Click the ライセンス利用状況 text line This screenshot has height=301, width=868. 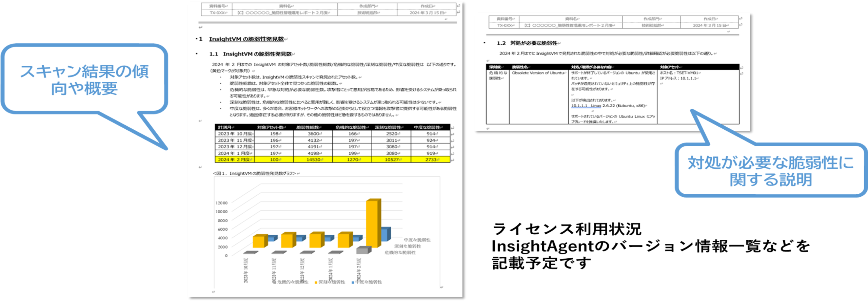pos(567,229)
